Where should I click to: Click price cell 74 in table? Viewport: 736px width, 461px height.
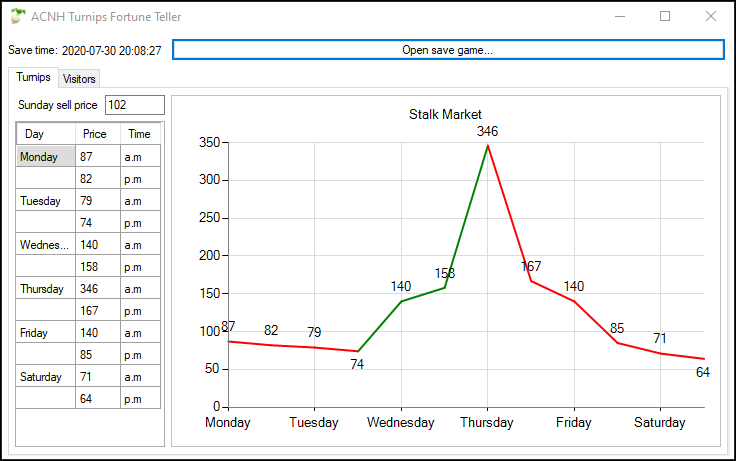(98, 223)
